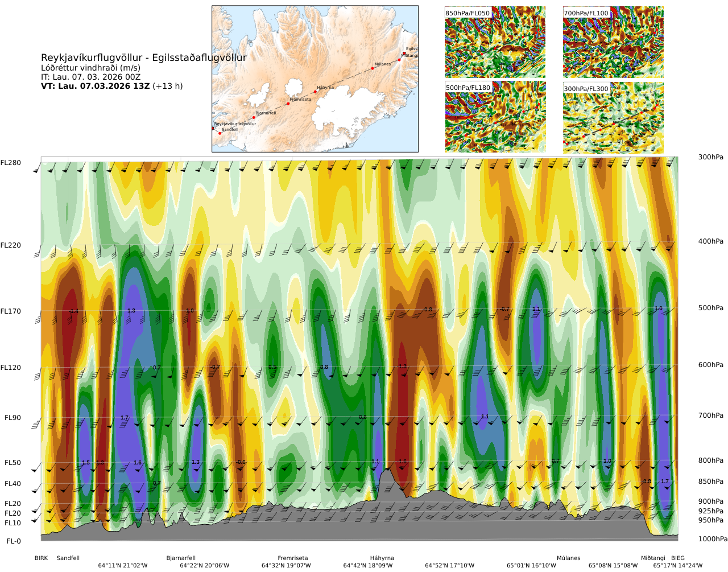Click the 400hPa label on the right axis
This screenshot has width=728, height=572.
coord(711,241)
